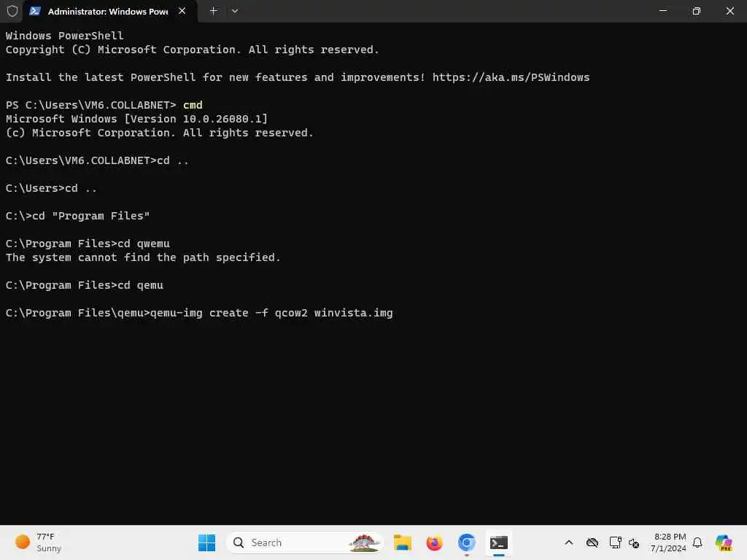Click the qemu-img create command line
Viewport: 747px width, 560px height.
[x=199, y=313]
